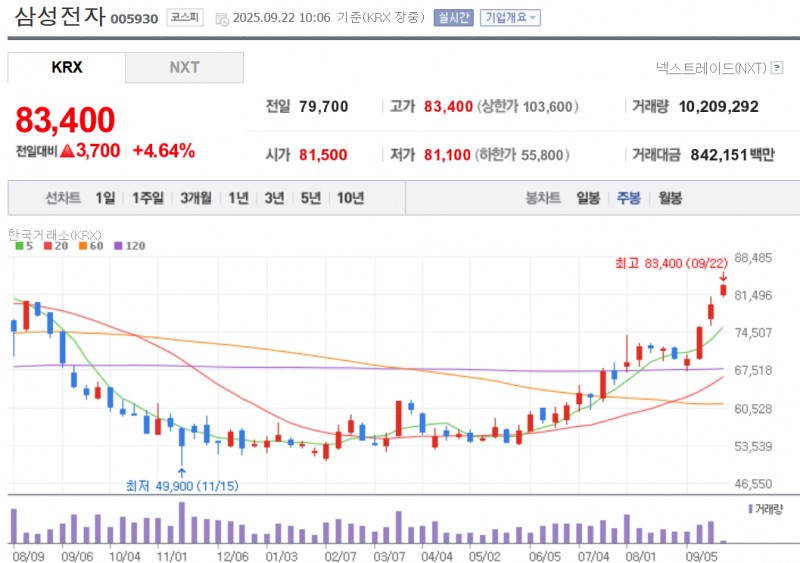This screenshot has width=800, height=563.
Task: Click the 전일 value 79,700
Action: coord(323,106)
